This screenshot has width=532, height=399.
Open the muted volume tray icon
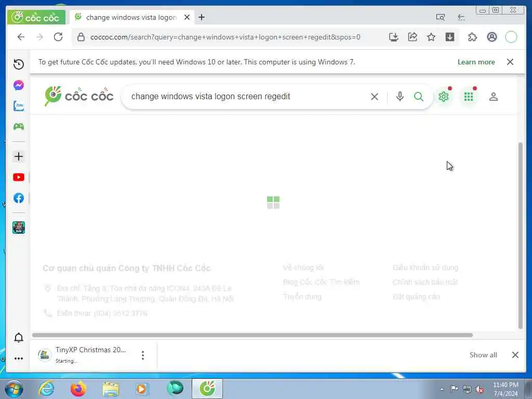(x=480, y=389)
